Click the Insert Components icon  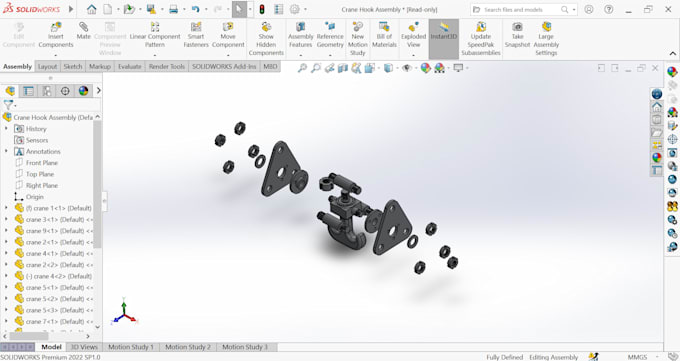click(56, 28)
